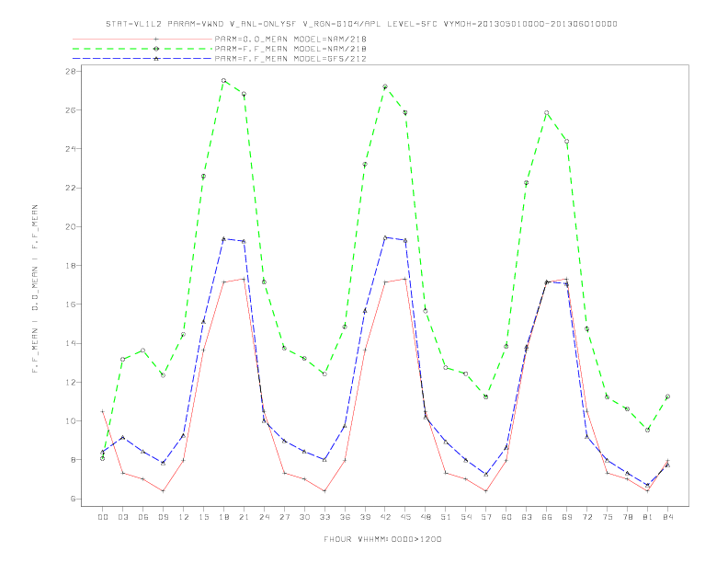Viewport: 728px width, 563px height.
Task: Click y-axis tick label 22
Action: tap(71, 189)
